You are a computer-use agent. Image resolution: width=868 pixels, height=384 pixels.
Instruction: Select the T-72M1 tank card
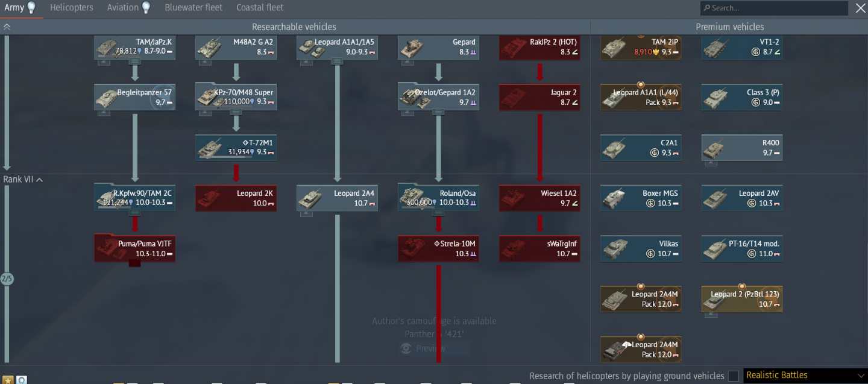[x=236, y=148]
